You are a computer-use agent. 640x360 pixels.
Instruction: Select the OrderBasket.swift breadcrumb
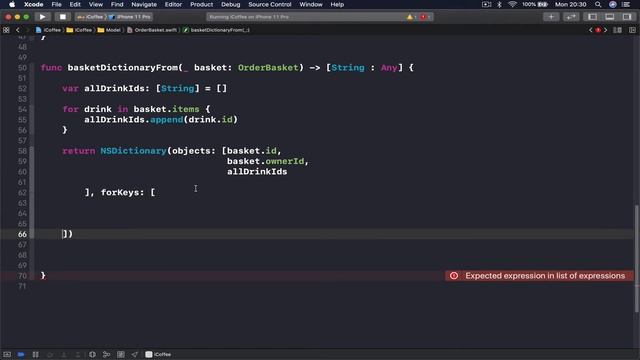(x=152, y=30)
